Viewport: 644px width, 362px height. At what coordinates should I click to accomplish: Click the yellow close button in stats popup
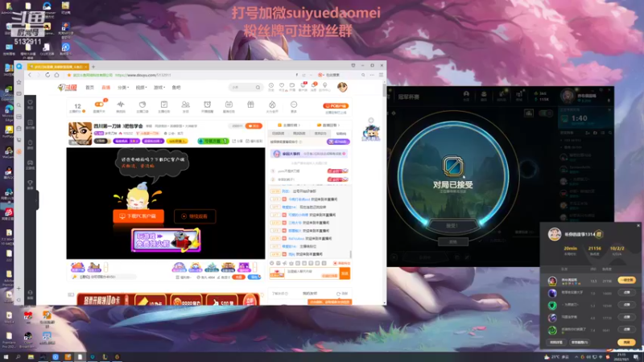click(x=626, y=343)
